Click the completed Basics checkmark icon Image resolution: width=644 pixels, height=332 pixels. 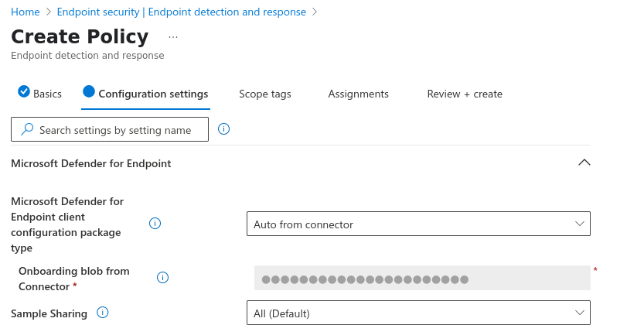23,92
